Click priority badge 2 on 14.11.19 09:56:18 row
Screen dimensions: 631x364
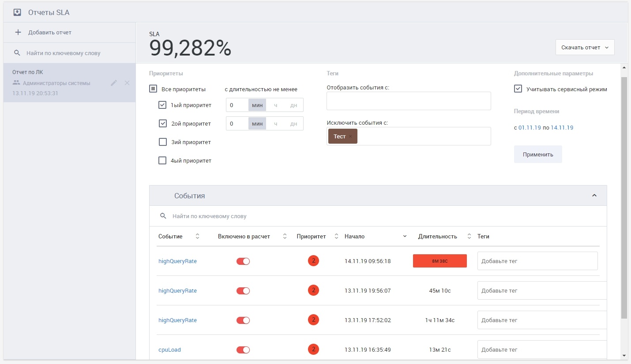tap(313, 261)
